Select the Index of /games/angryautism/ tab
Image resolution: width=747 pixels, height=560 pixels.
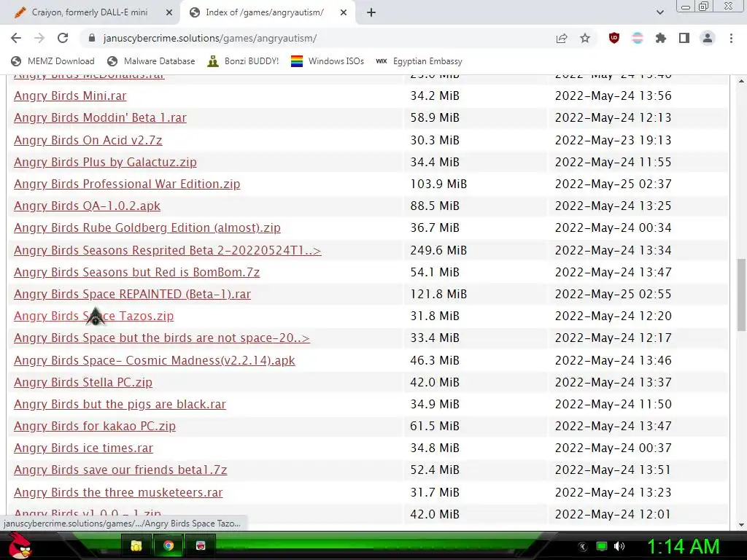click(264, 13)
